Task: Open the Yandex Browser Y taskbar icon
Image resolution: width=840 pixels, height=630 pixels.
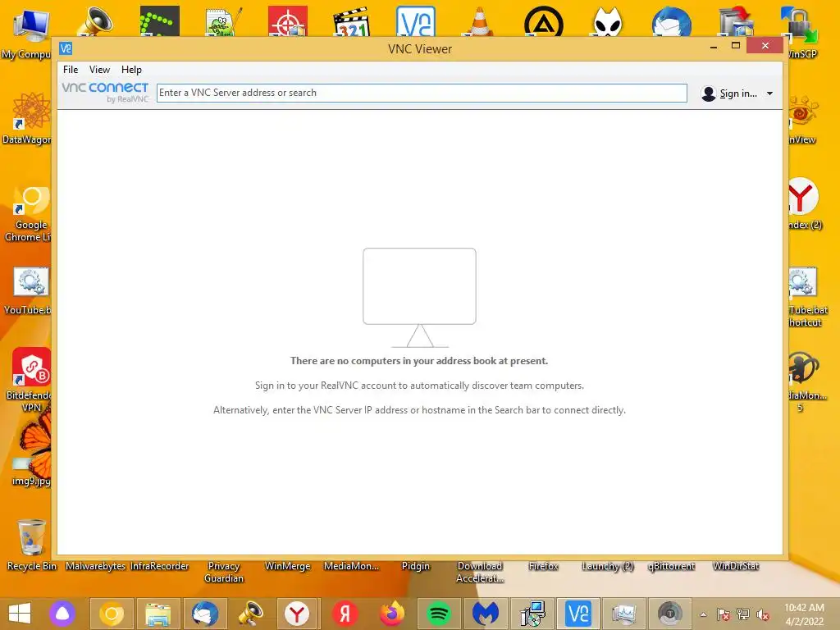Action: [297, 614]
